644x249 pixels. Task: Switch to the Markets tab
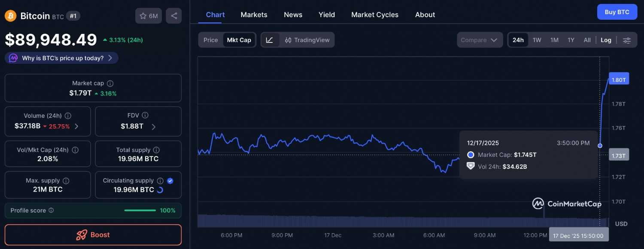[254, 15]
